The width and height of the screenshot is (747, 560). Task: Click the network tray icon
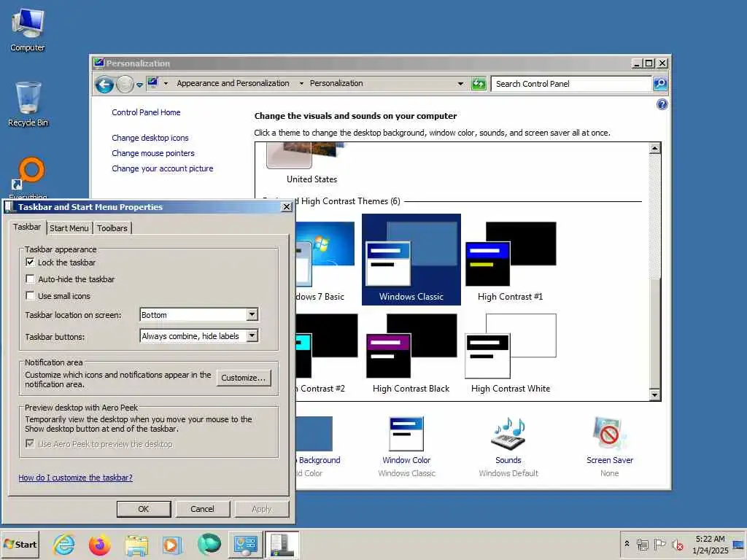642,545
